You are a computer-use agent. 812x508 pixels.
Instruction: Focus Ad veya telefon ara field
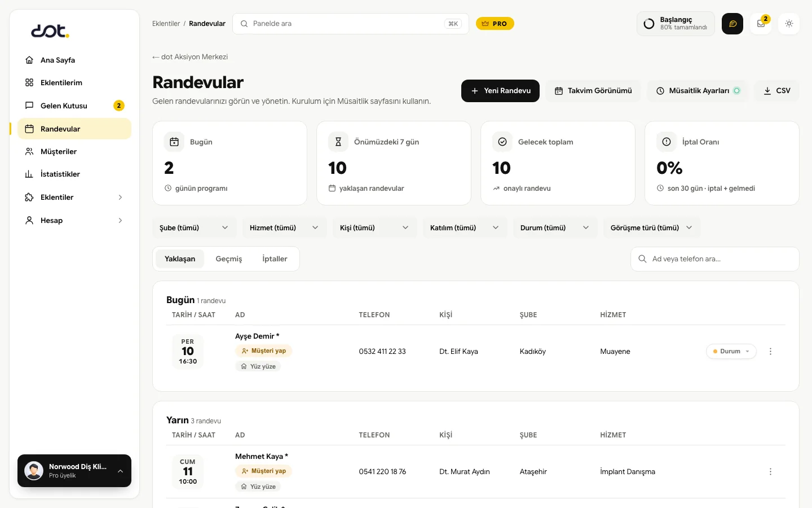[715, 259]
